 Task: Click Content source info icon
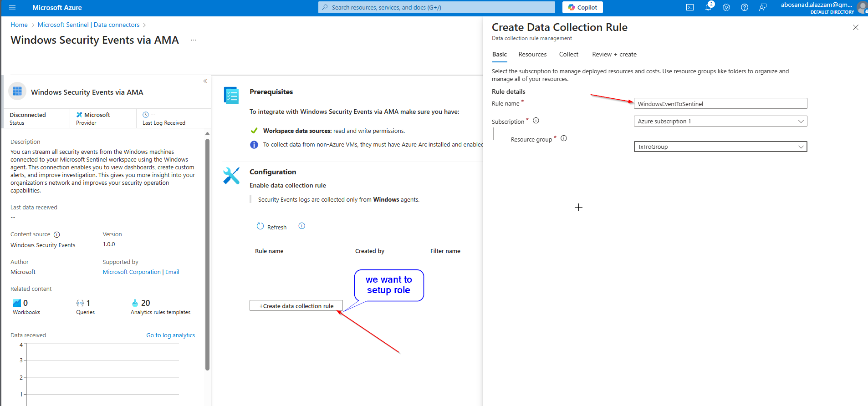[57, 235]
